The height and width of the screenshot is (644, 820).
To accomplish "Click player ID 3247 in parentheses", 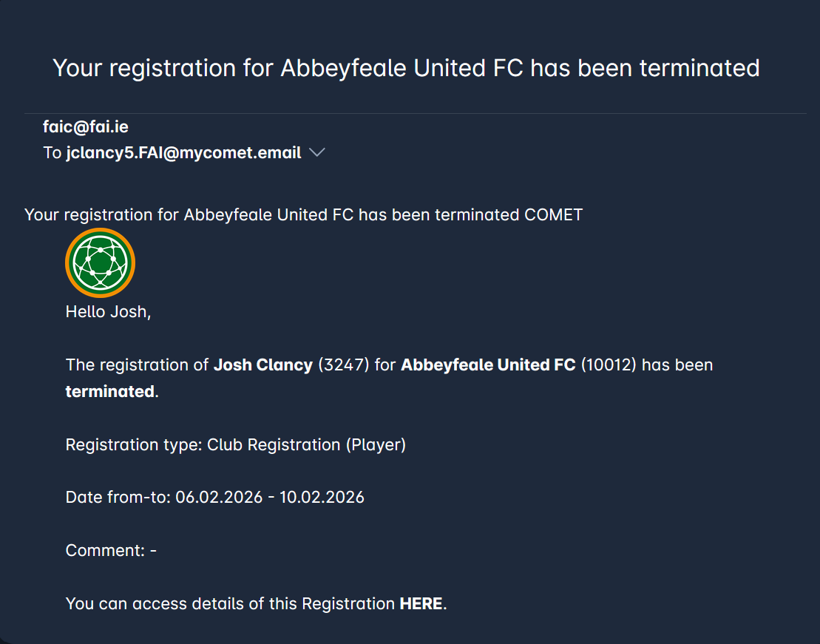I will (343, 365).
